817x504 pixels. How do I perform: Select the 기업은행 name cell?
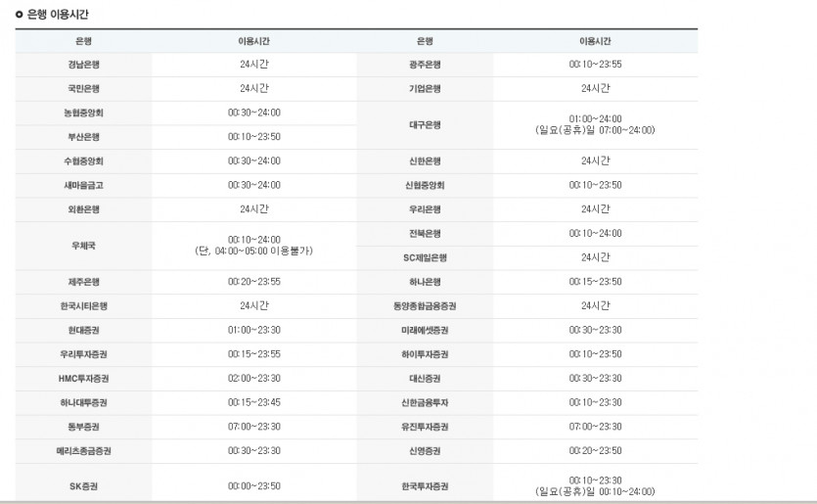425,89
